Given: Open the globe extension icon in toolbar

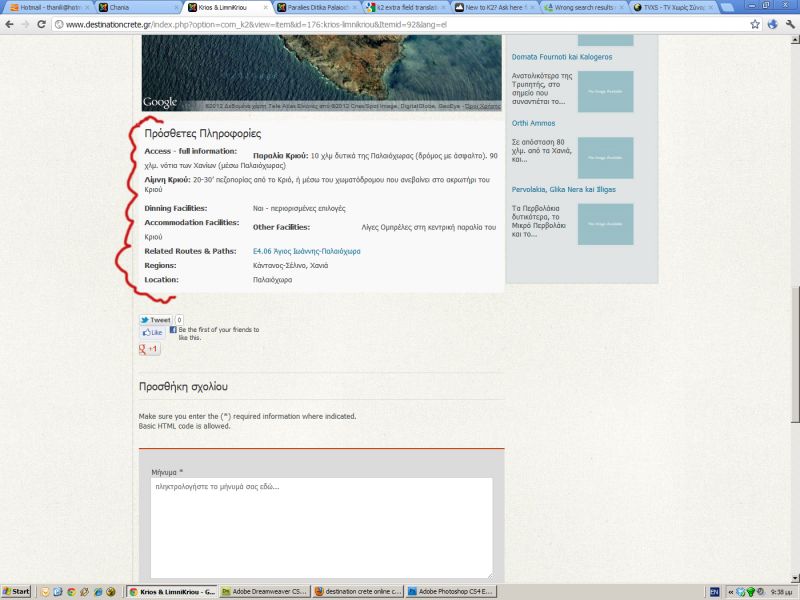Looking at the screenshot, I should click(772, 24).
